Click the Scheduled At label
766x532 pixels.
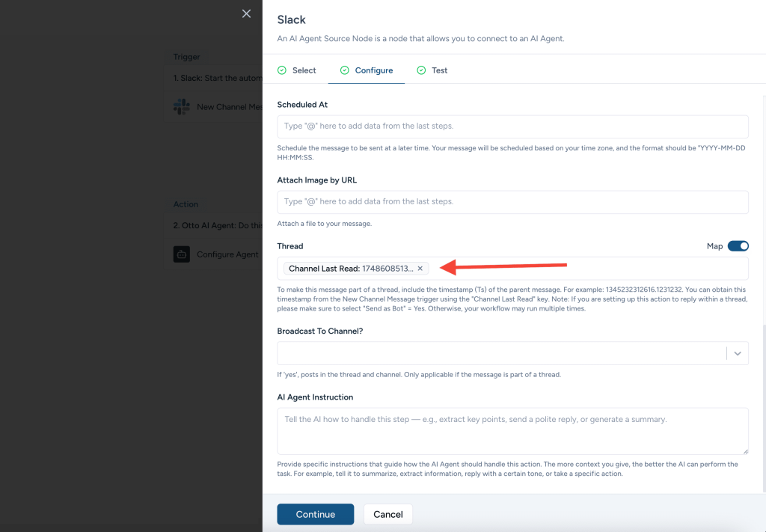[302, 105]
